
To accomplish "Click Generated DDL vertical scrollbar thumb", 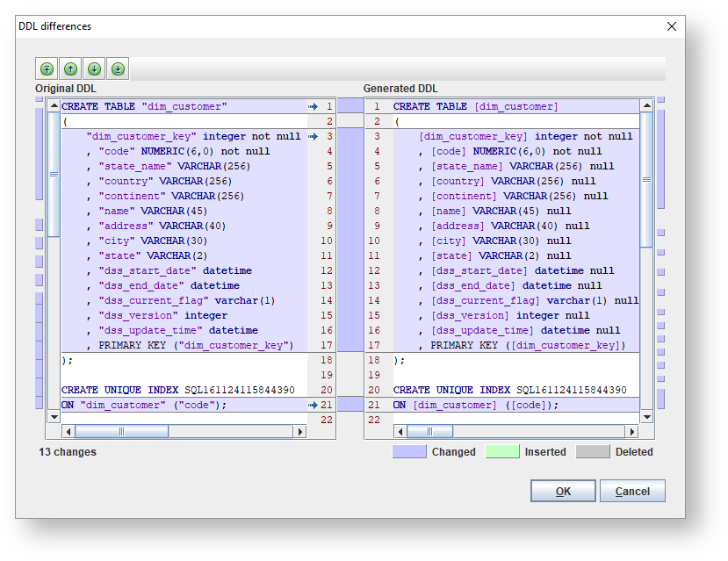I will (646, 178).
